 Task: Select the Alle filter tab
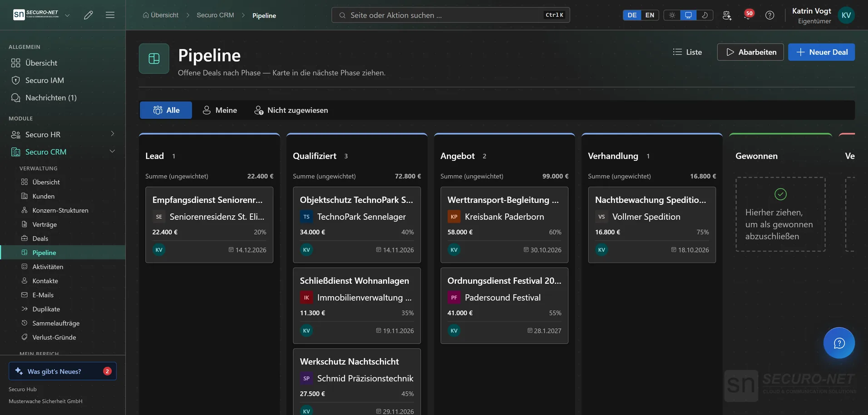click(166, 110)
